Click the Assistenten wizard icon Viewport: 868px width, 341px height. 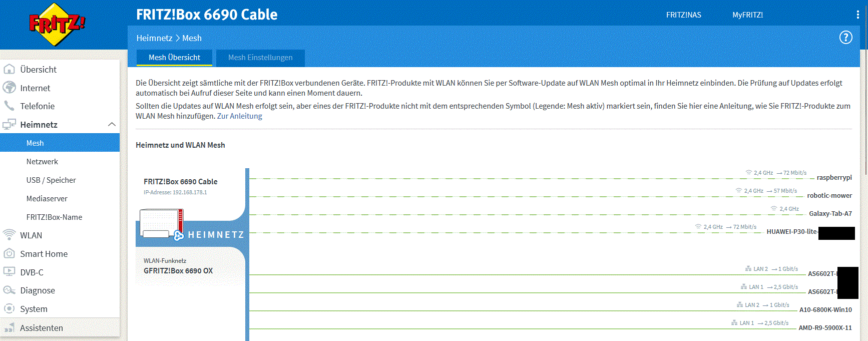9,328
